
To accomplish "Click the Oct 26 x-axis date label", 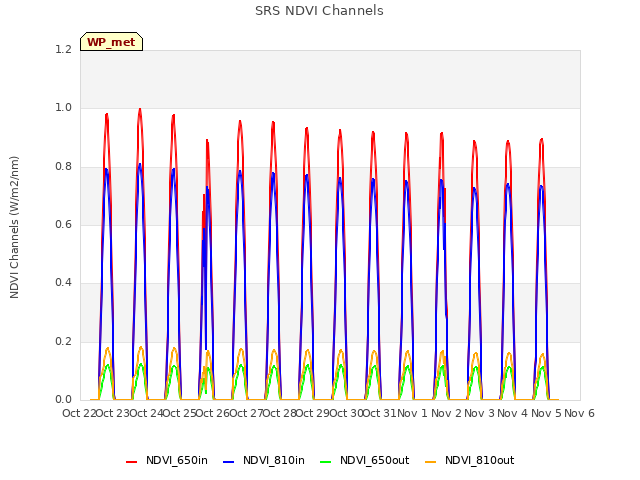I will 213,413.
